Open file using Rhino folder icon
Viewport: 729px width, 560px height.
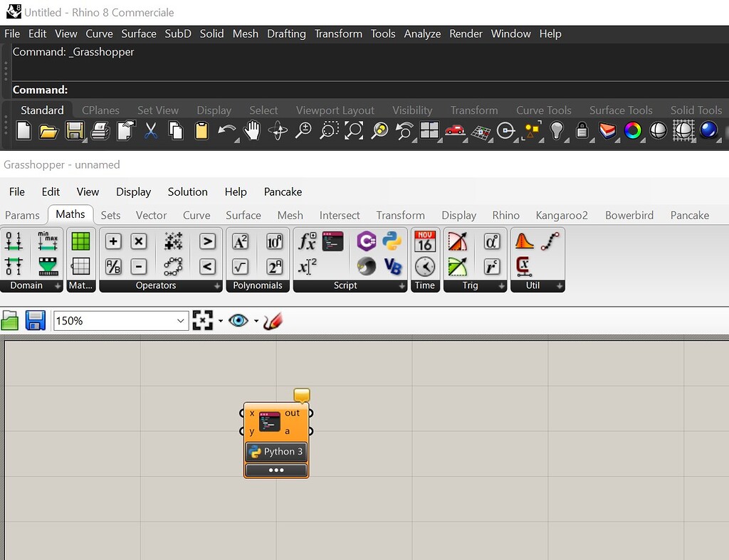[48, 132]
